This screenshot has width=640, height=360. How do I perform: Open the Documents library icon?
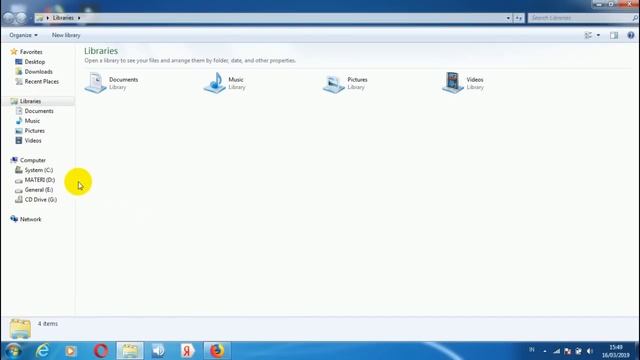(x=96, y=82)
